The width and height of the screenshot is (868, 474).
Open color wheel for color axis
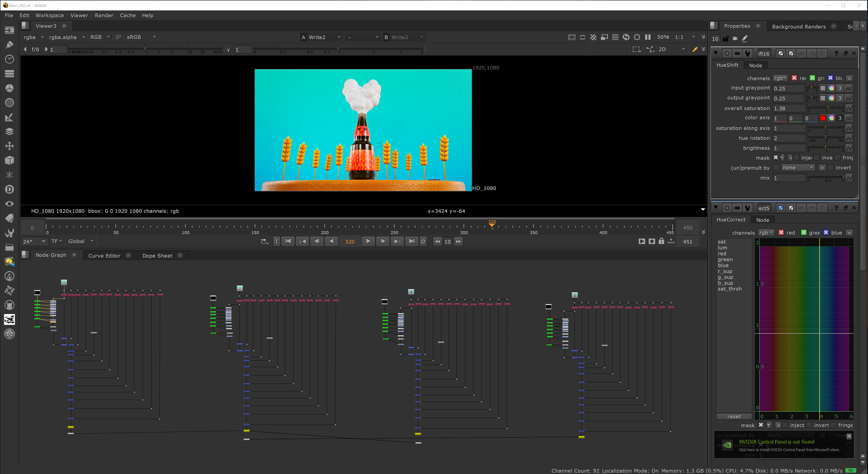[x=831, y=118]
